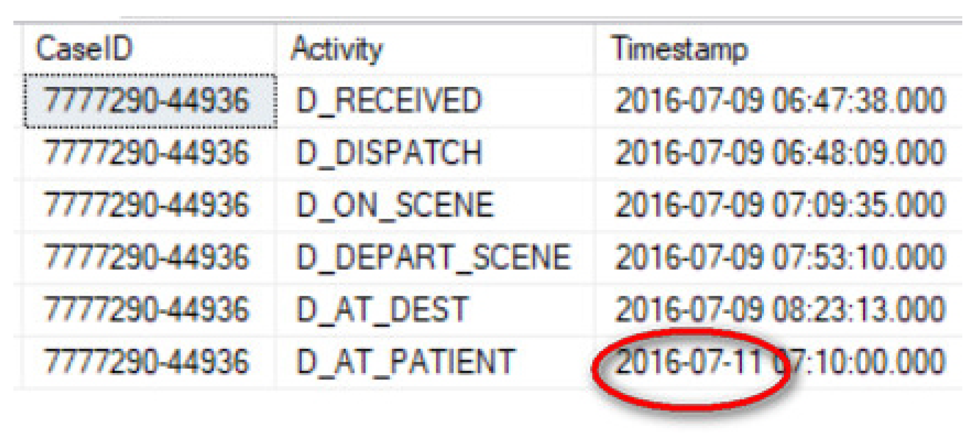Select the circled 2016-07-11 timestamp cell
The height and width of the screenshot is (433, 980).
[x=778, y=362]
